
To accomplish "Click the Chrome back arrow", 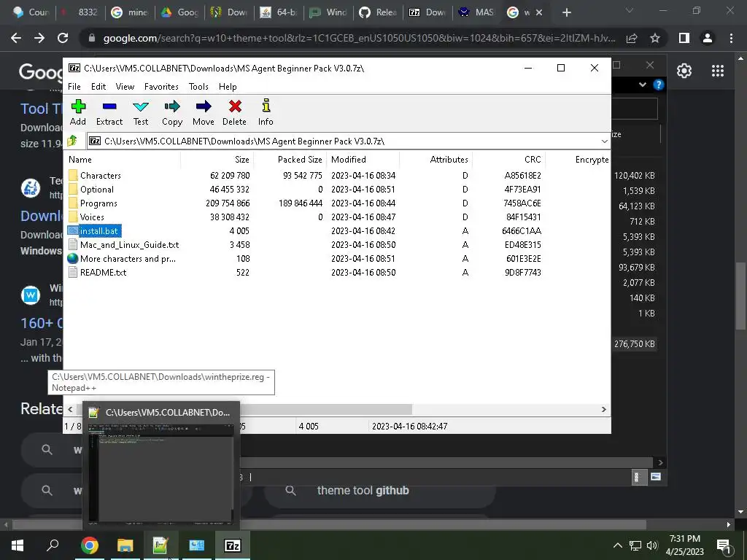I will (x=16, y=38).
